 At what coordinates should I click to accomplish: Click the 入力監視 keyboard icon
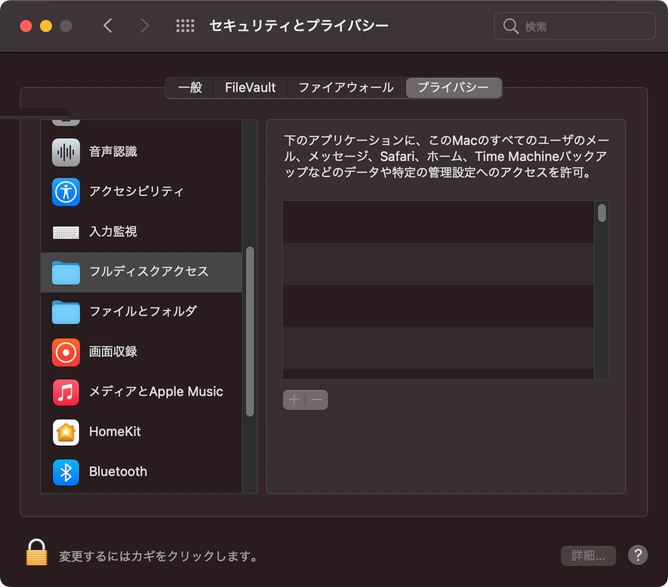66,232
